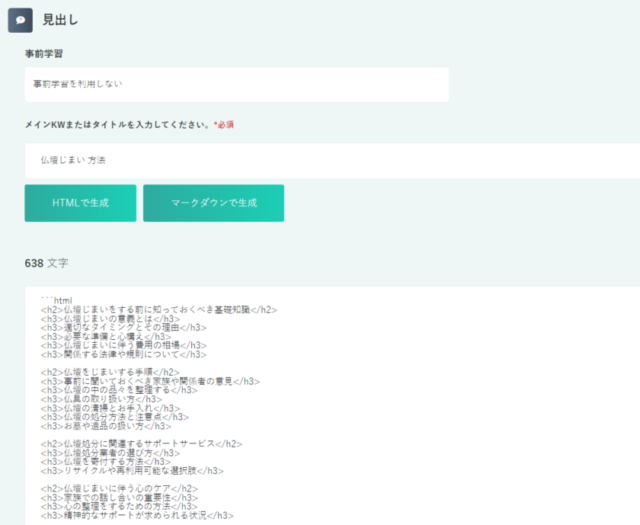Click the h3 line 仏壇の清掃とお手入れ

110,408
